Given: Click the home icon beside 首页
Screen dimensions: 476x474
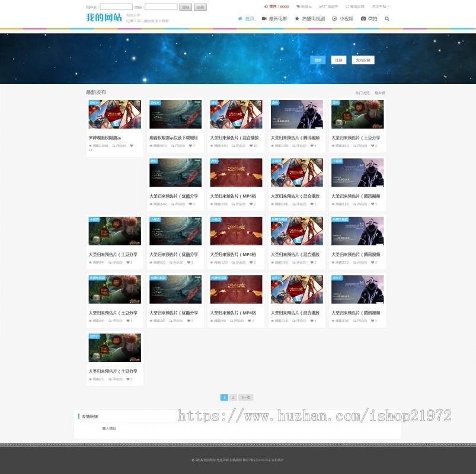Looking at the screenshot, I should pyautogui.click(x=240, y=18).
